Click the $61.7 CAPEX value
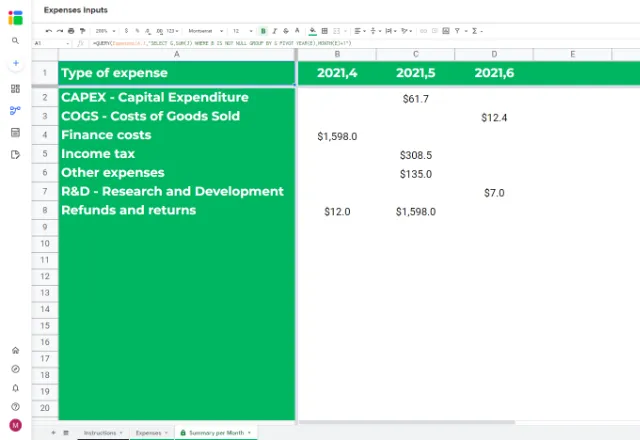 pos(416,99)
